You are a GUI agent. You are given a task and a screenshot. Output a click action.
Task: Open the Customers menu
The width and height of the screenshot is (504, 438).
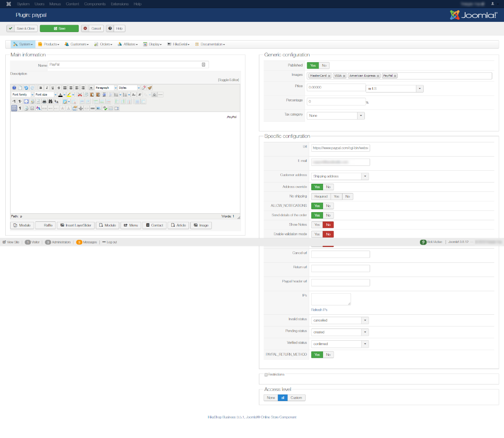coord(77,44)
